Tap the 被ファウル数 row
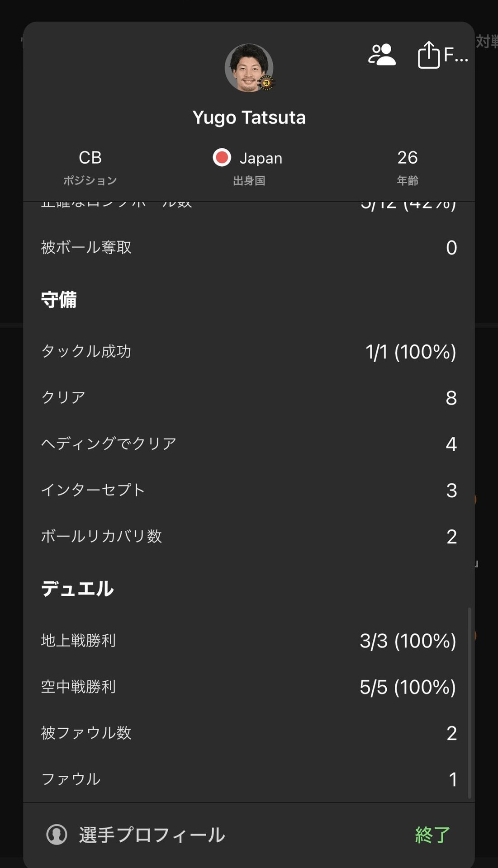 click(249, 733)
